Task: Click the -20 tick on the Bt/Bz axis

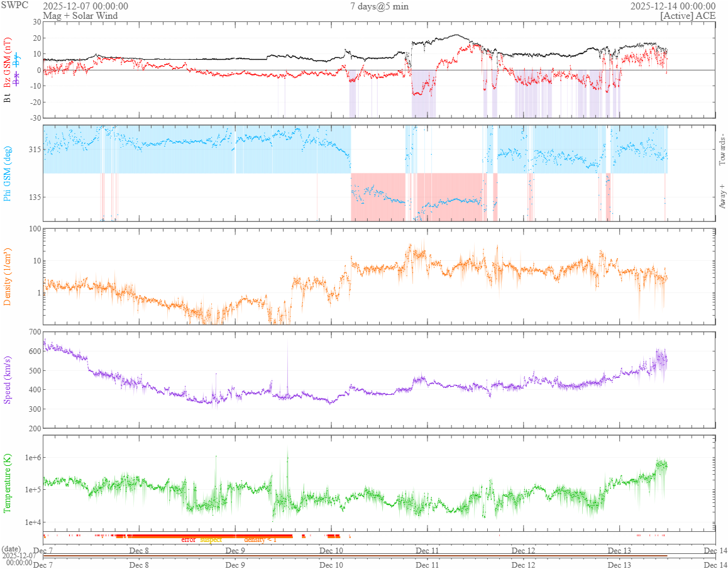Action: [35, 102]
